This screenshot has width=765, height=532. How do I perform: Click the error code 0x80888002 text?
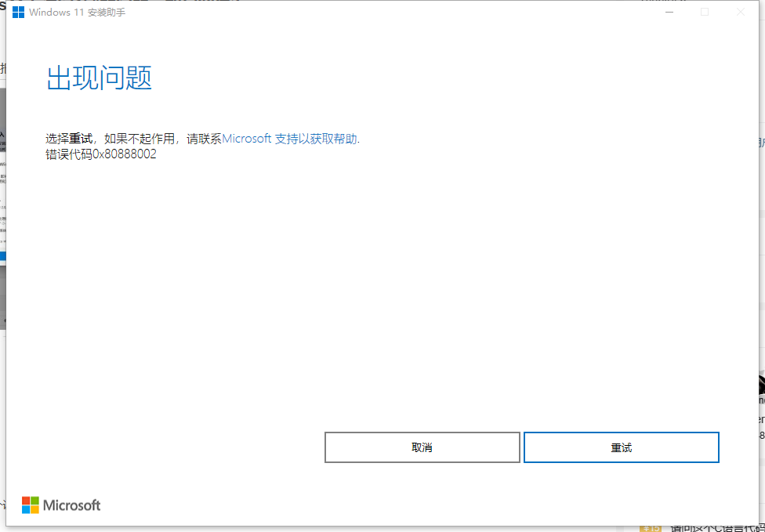click(125, 154)
